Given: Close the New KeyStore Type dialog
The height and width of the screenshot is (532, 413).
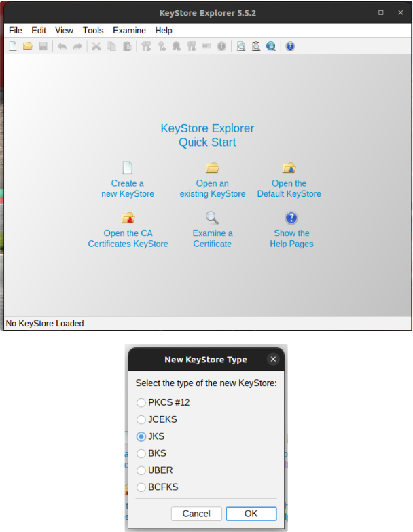Looking at the screenshot, I should point(273,359).
